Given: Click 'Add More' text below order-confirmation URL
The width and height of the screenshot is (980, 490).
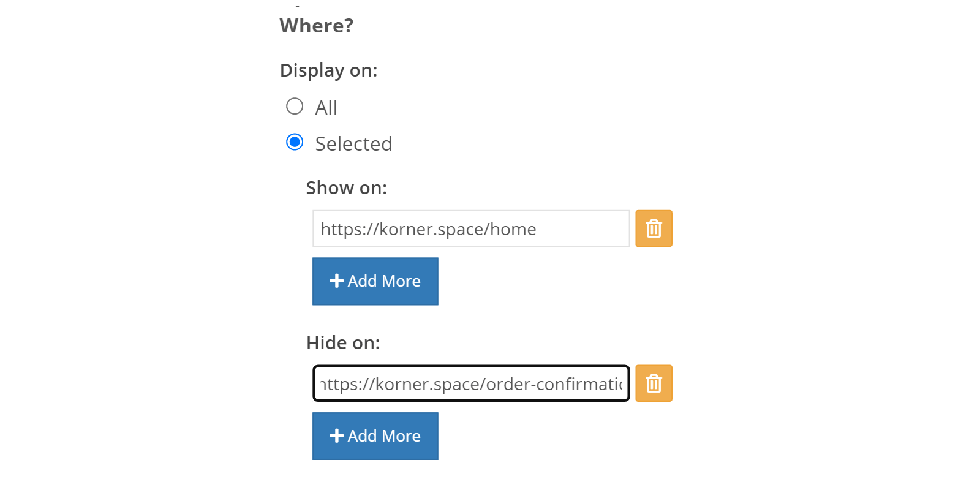Looking at the screenshot, I should coord(384,436).
